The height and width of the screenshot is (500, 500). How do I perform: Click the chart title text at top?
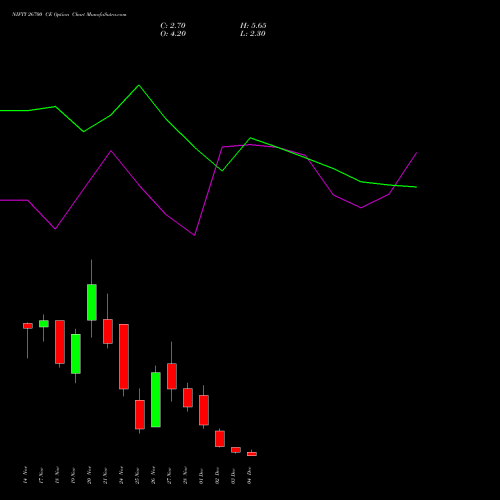[x=69, y=15]
